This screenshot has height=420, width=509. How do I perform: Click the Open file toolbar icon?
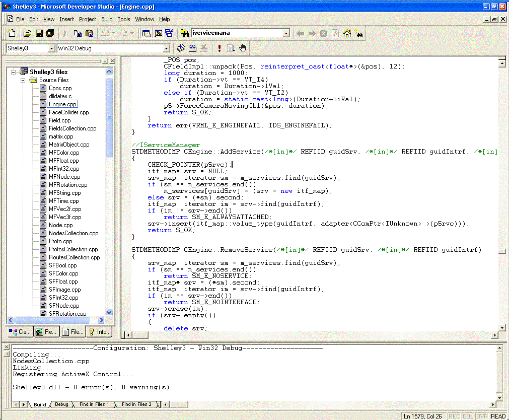(27, 33)
